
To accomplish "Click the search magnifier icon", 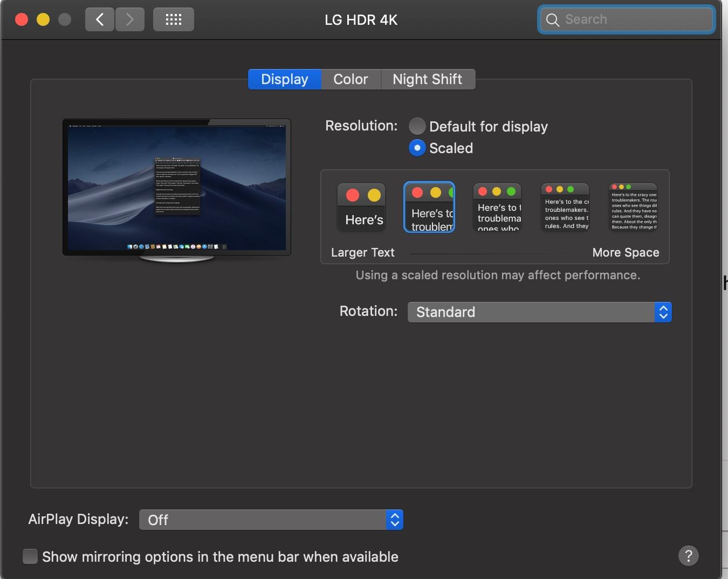I will pyautogui.click(x=552, y=20).
